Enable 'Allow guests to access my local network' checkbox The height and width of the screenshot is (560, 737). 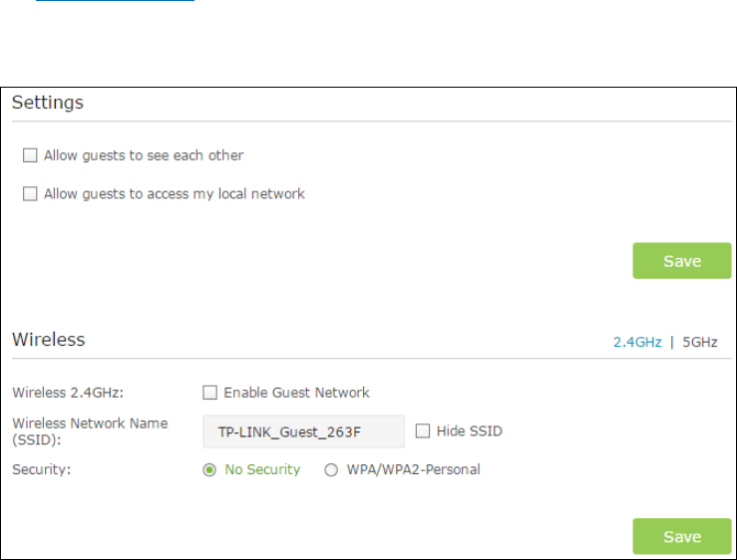pyautogui.click(x=30, y=193)
